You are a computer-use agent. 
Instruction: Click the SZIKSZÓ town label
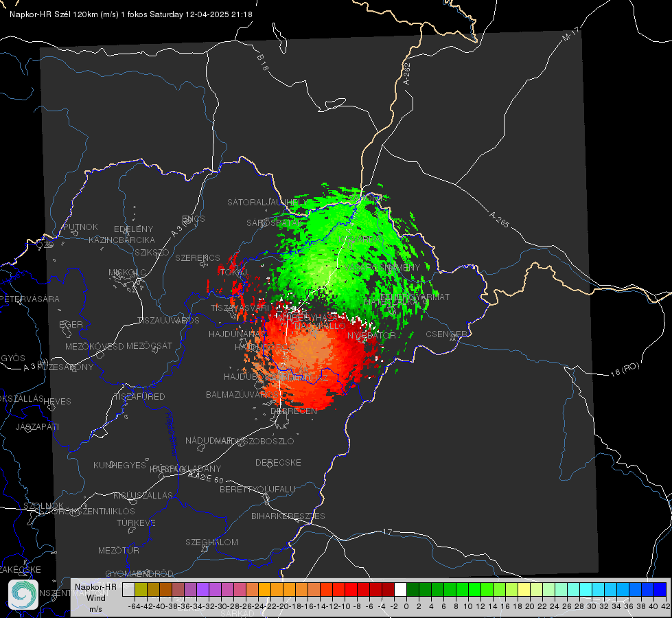[x=152, y=253]
